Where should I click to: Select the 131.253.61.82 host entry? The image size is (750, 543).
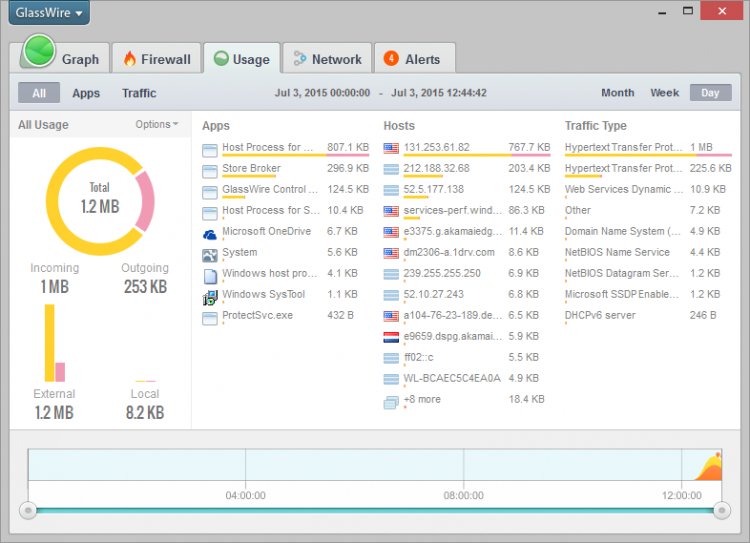tap(467, 148)
